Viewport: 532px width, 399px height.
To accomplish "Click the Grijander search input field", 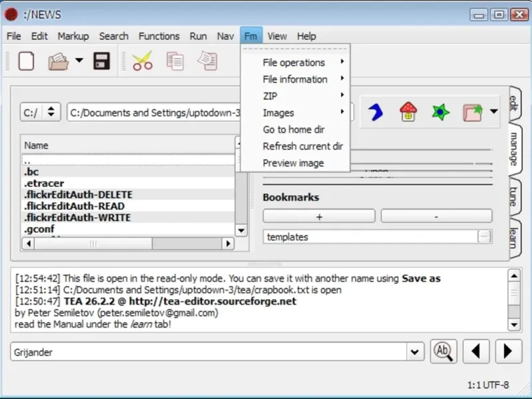I will [209, 352].
